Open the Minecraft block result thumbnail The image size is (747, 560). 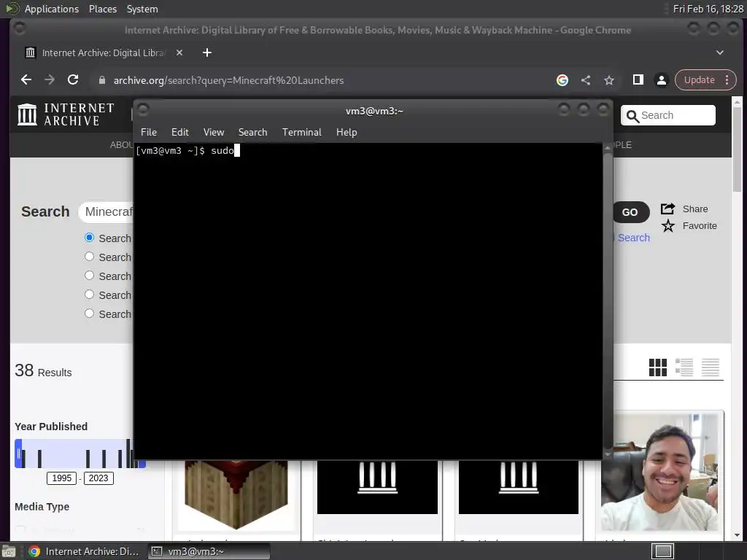pyautogui.click(x=236, y=494)
